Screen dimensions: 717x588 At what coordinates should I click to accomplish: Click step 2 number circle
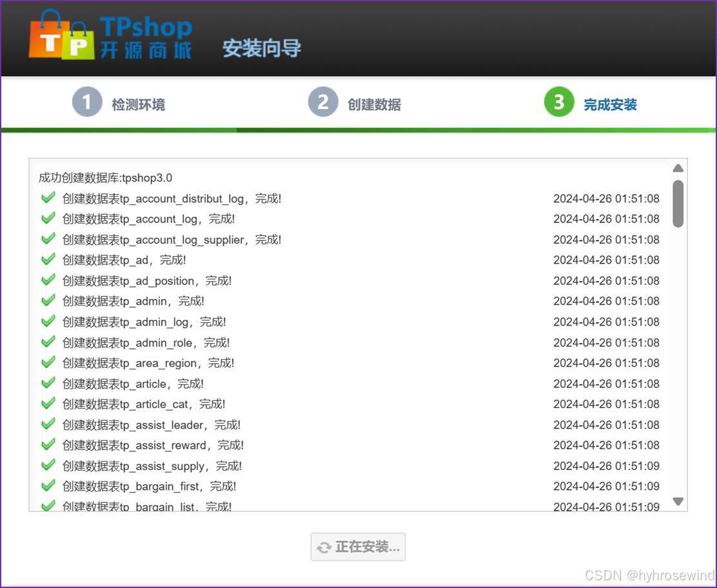point(323,102)
